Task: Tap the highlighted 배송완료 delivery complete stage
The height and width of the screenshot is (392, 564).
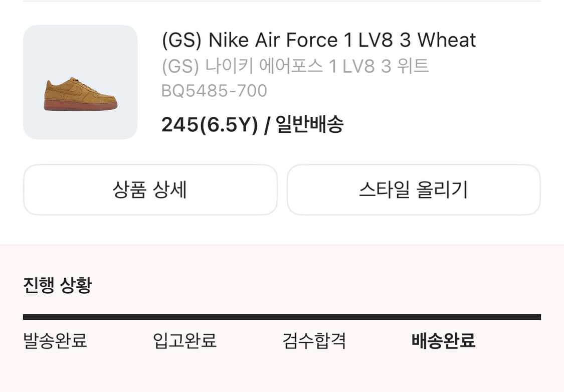Action: [443, 341]
